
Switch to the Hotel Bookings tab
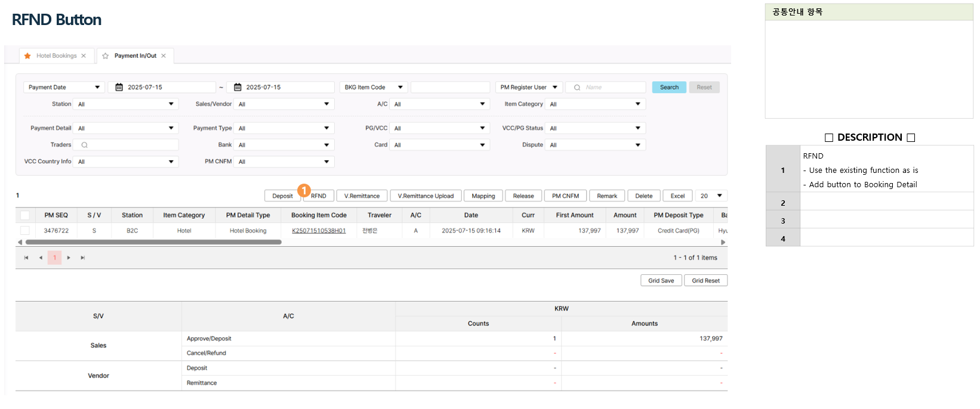[x=56, y=56]
